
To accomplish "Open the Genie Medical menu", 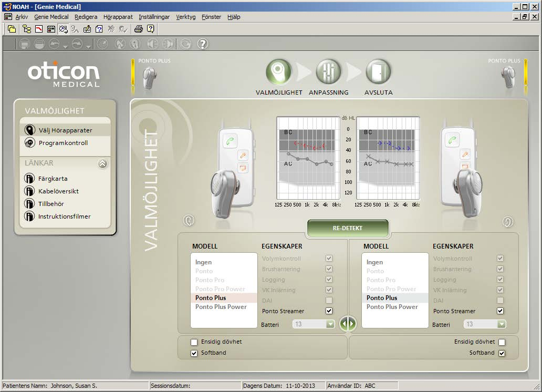I will (51, 17).
